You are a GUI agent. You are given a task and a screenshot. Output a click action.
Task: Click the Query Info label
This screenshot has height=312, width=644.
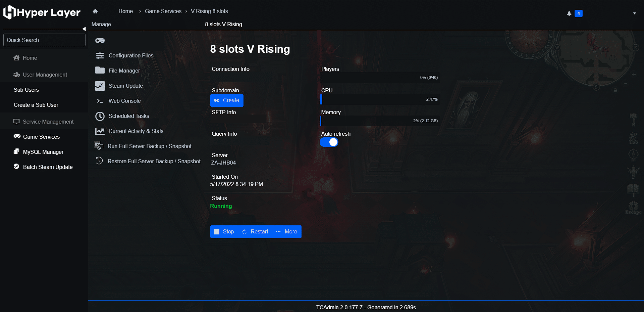224,134
